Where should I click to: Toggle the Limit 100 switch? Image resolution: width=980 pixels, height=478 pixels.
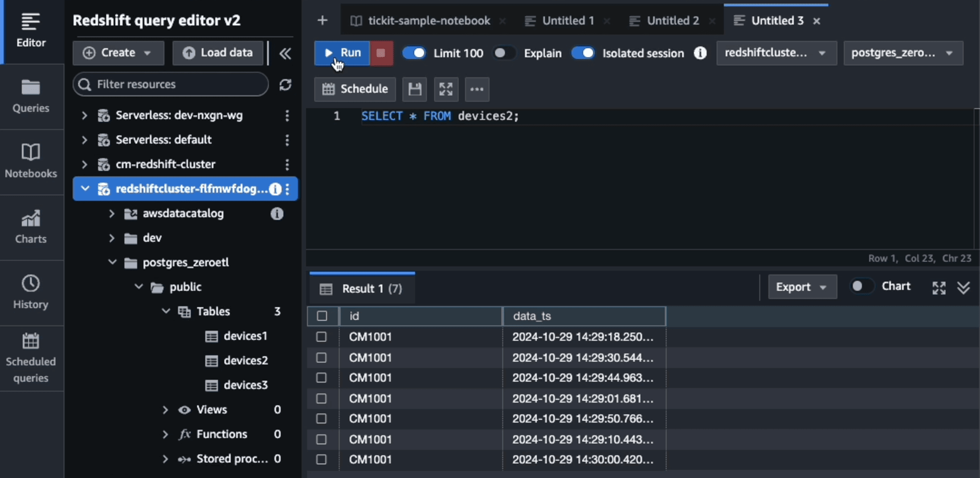tap(415, 53)
